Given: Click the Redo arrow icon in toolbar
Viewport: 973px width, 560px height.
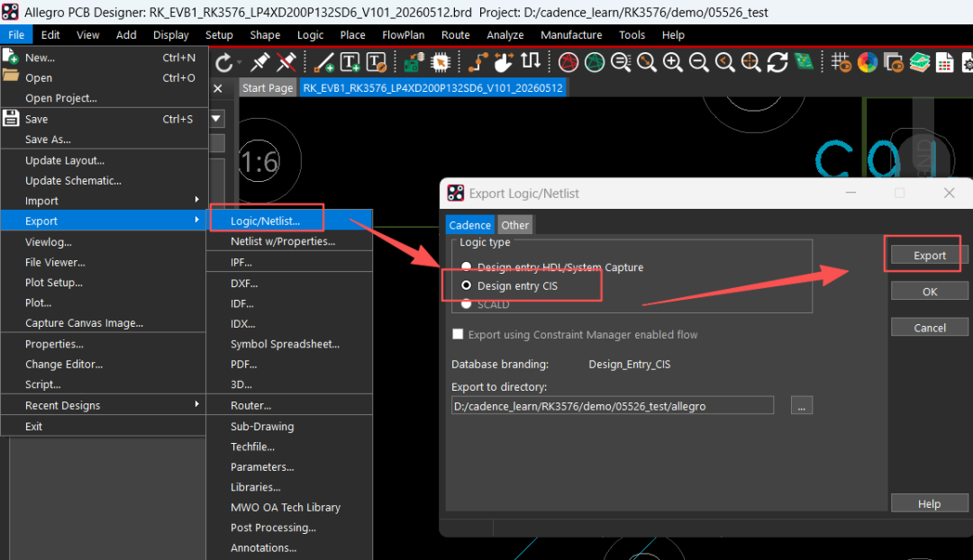Looking at the screenshot, I should pos(224,62).
